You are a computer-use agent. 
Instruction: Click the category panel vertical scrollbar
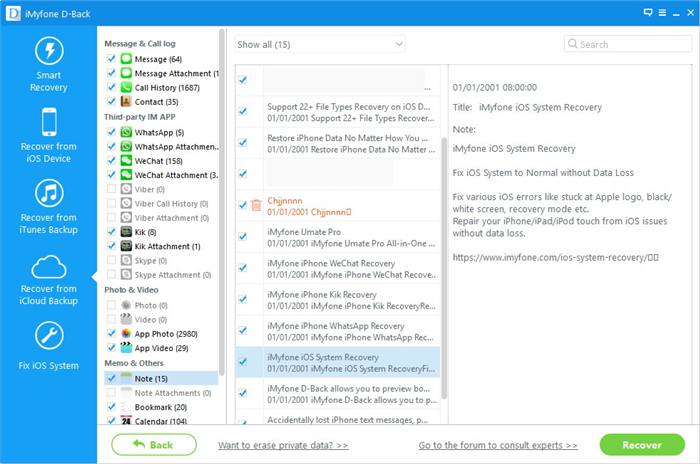tap(221, 201)
